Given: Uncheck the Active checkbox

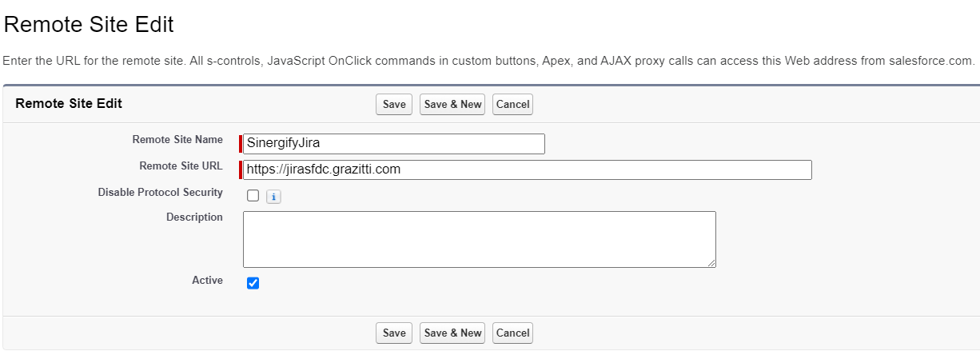Looking at the screenshot, I should point(253,283).
